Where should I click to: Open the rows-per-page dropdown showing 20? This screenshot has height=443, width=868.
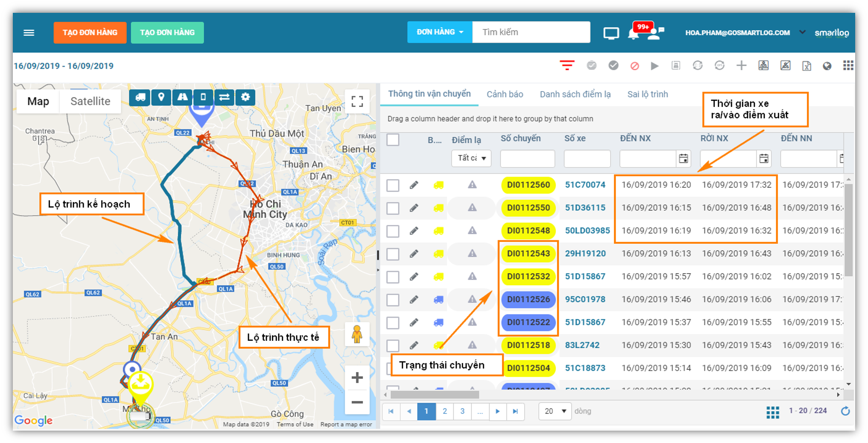pyautogui.click(x=555, y=411)
